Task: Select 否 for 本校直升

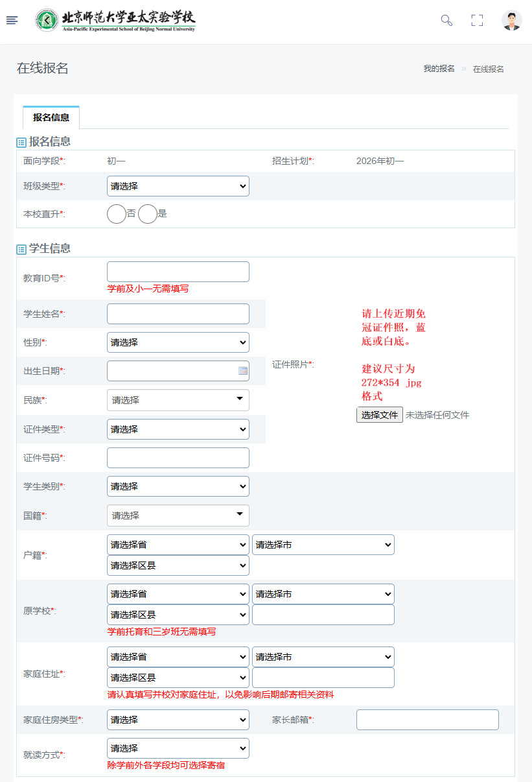Action: (117, 214)
